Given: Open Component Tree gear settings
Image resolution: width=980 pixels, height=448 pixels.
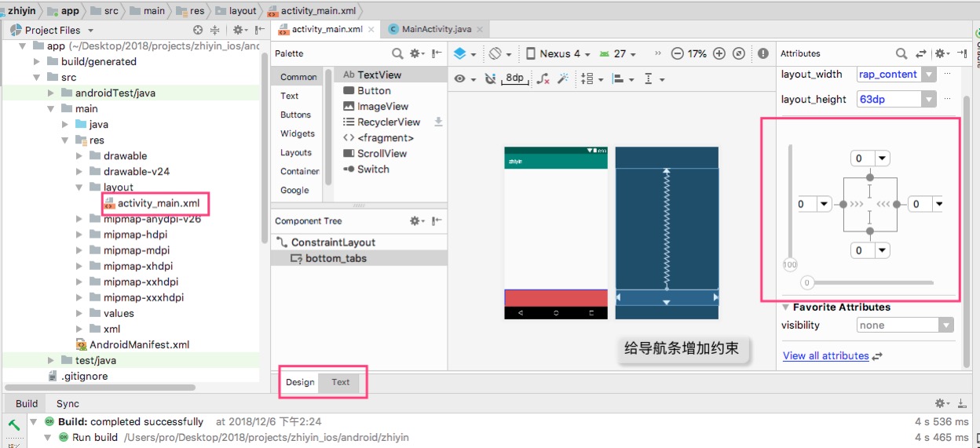Looking at the screenshot, I should [x=418, y=221].
